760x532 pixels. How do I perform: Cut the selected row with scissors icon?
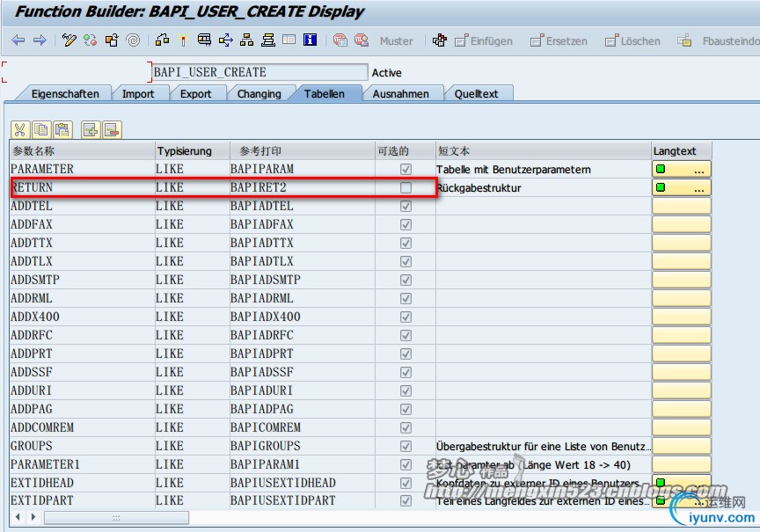pos(20,130)
